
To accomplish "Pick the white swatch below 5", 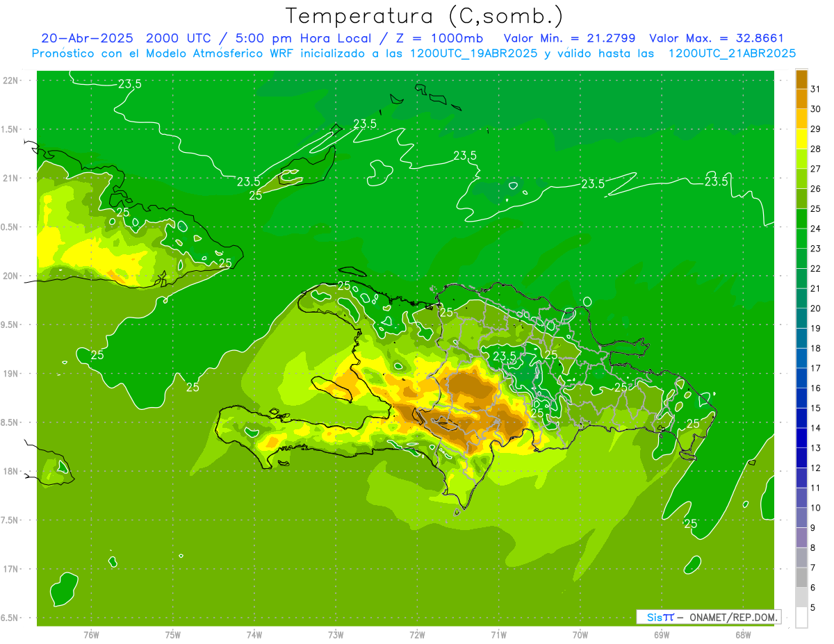I will tap(801, 617).
